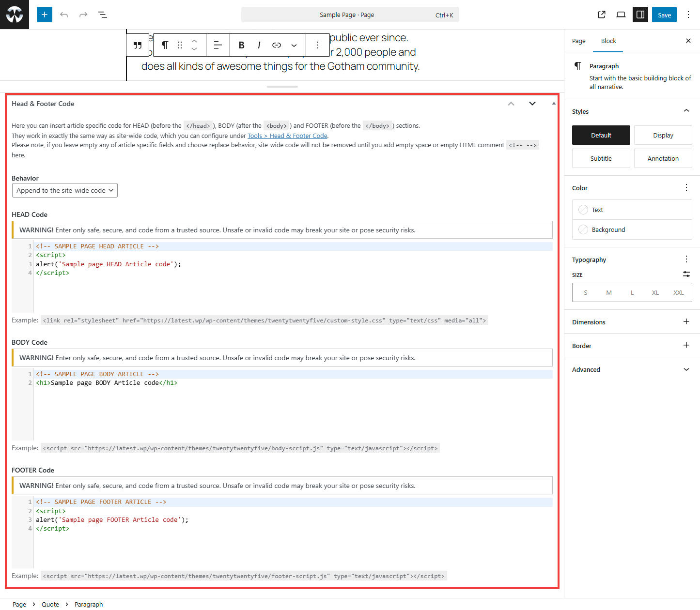Screen dimensions: 700x610
Task: Open Tools > Head & Footer Code link
Action: (288, 136)
